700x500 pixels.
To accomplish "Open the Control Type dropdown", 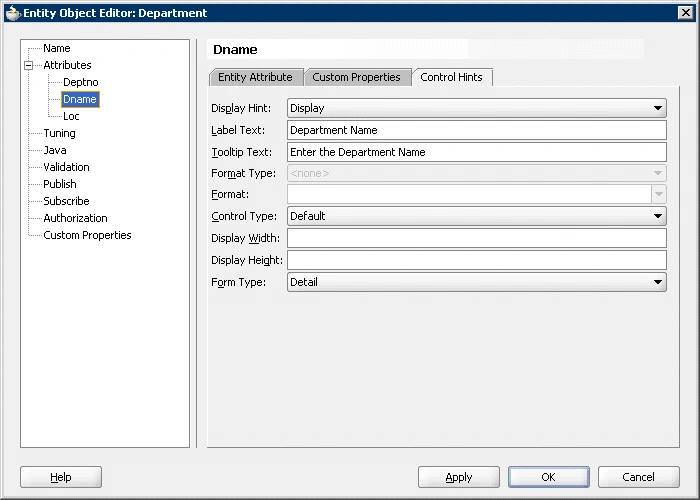I will 477,216.
